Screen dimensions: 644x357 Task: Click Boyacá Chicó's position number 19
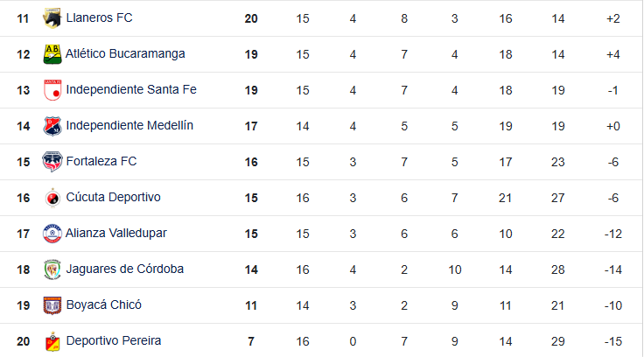click(x=24, y=305)
